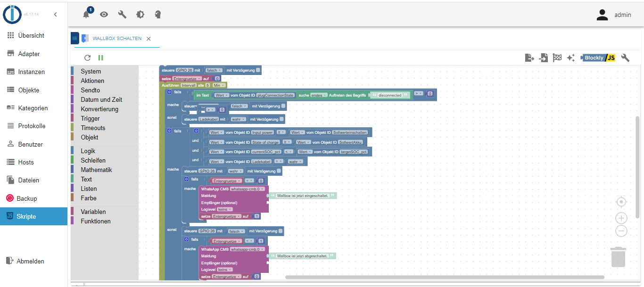
Task: Switch to JS with Blockly/JS button
Action: [598, 58]
